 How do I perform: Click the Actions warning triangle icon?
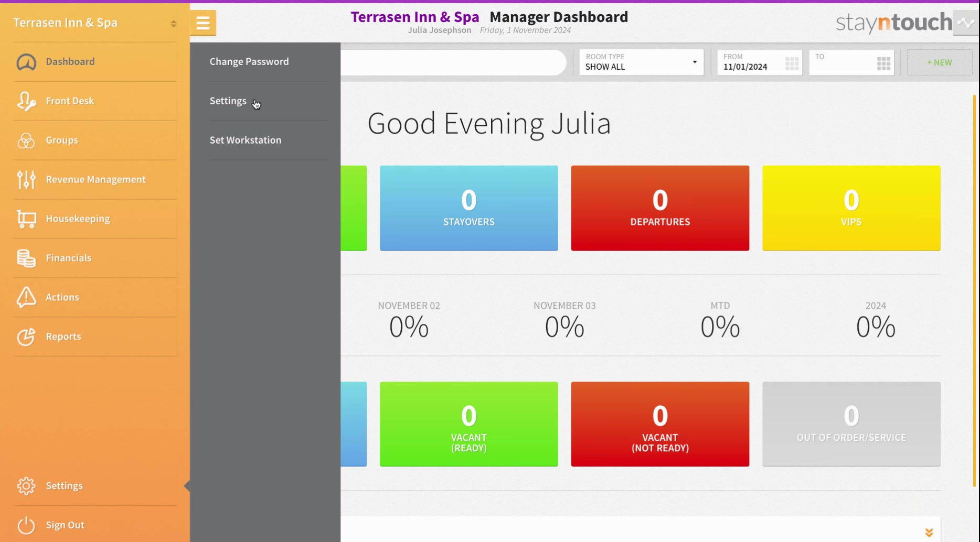[x=26, y=297]
